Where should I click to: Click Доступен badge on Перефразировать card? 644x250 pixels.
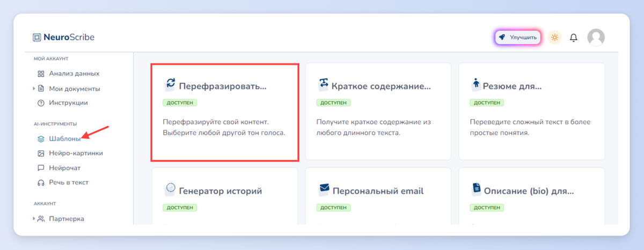180,102
